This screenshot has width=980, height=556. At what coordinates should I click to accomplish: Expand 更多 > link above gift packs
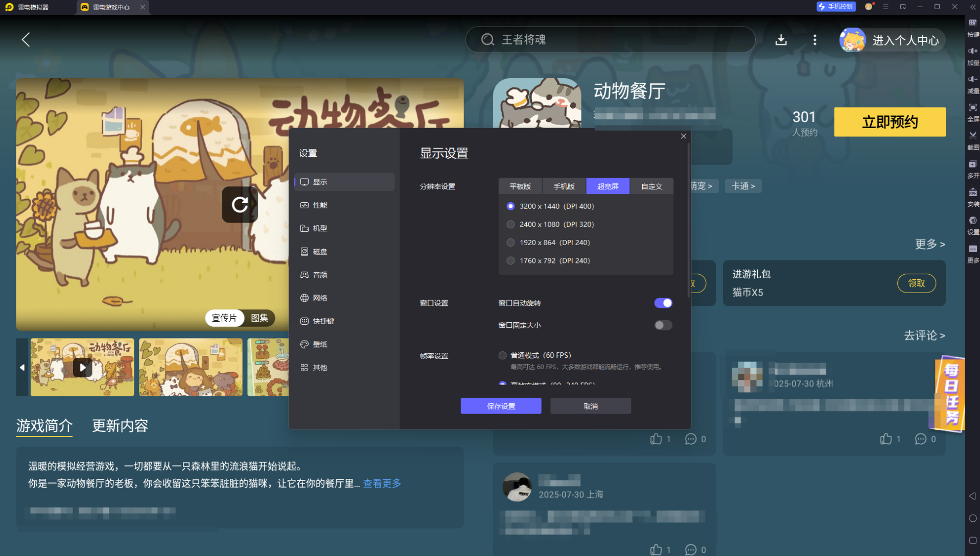coord(930,244)
